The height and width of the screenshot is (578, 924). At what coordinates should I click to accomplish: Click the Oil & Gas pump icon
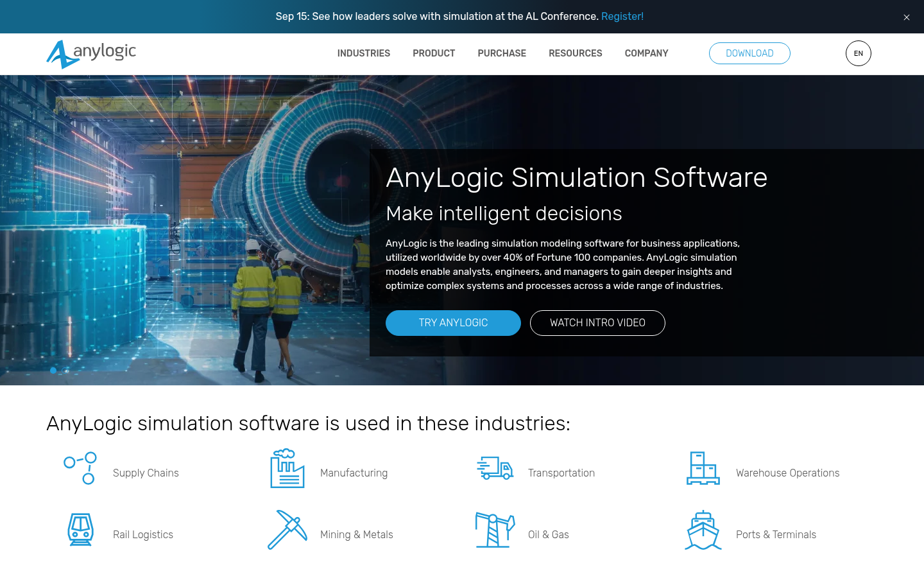click(x=495, y=530)
